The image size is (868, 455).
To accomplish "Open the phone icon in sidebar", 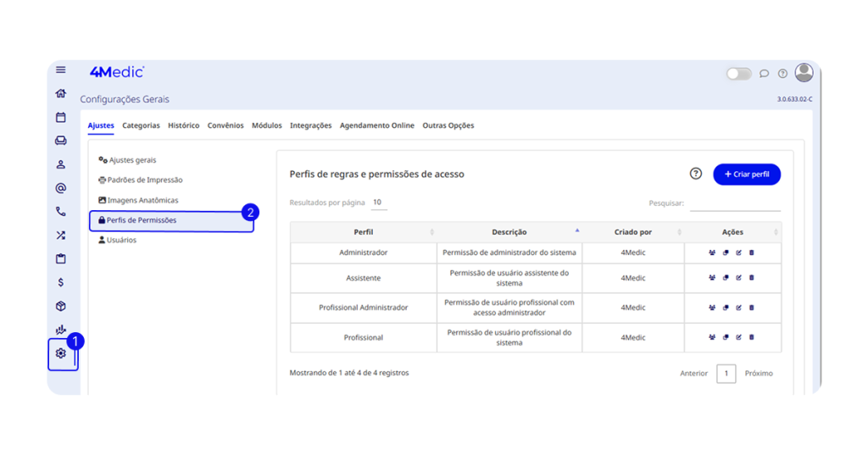I will click(x=61, y=212).
